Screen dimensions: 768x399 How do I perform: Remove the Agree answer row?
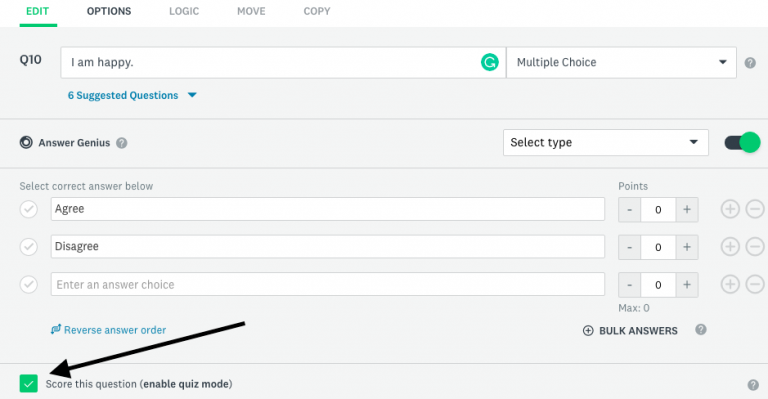[755, 209]
